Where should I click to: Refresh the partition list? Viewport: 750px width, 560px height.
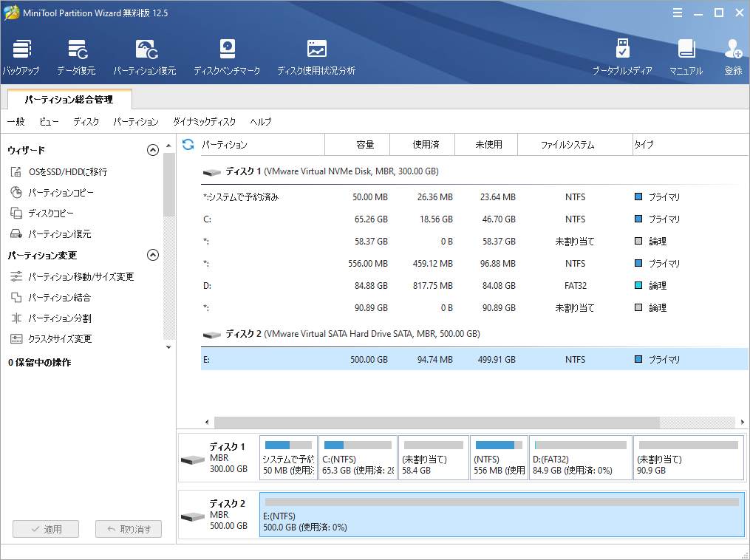pos(189,144)
